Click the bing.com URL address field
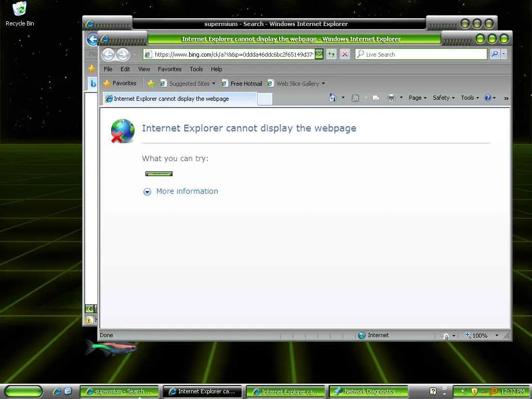 tap(229, 54)
